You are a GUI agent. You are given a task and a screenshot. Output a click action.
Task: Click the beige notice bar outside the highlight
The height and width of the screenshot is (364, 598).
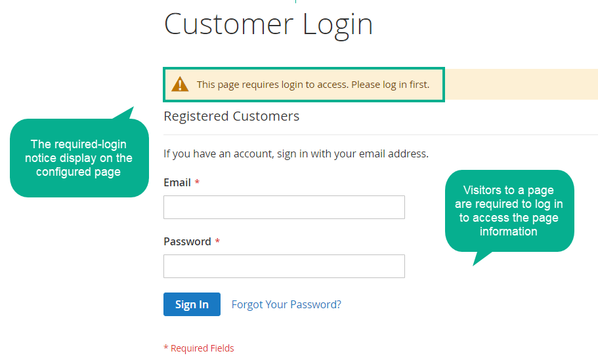point(521,84)
